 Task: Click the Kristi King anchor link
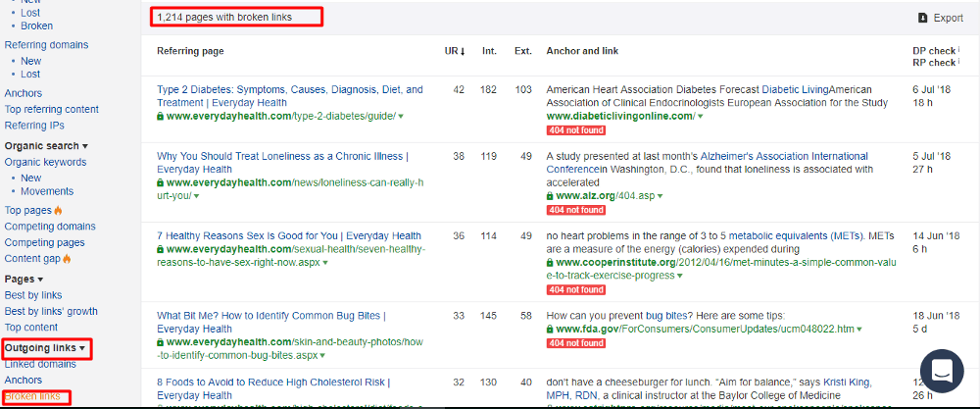(847, 383)
